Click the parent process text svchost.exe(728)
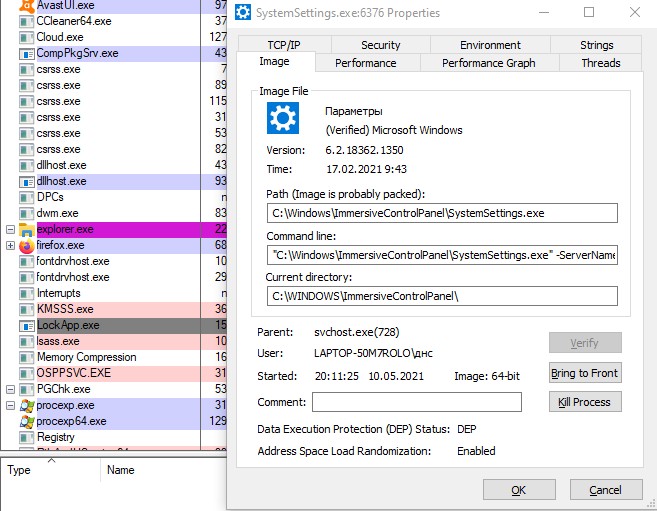The image size is (657, 511). pyautogui.click(x=357, y=332)
